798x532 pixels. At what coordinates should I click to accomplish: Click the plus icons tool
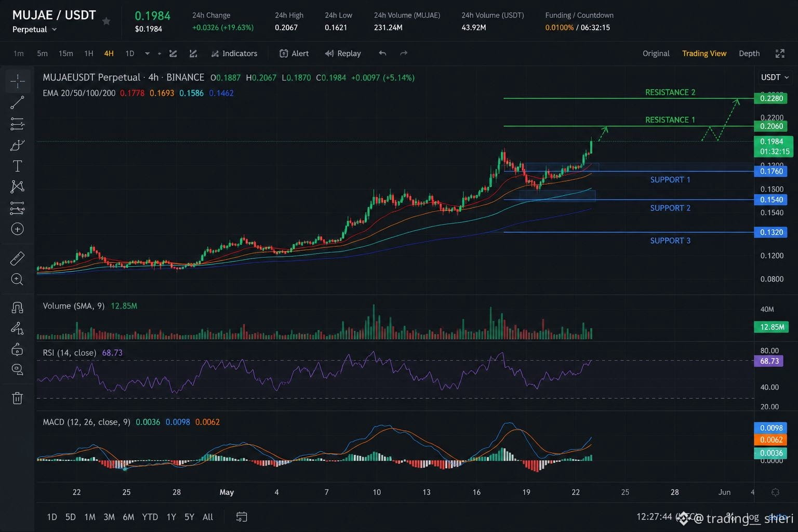pyautogui.click(x=17, y=229)
